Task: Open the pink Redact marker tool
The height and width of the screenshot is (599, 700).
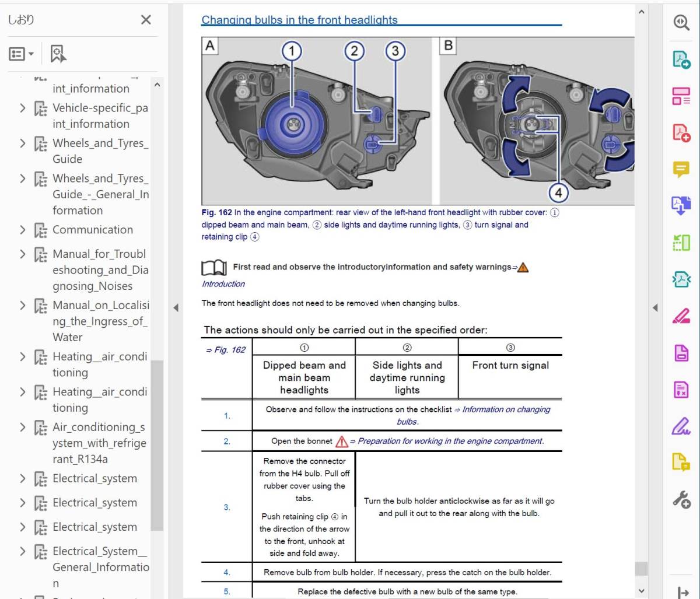Action: pyautogui.click(x=681, y=316)
